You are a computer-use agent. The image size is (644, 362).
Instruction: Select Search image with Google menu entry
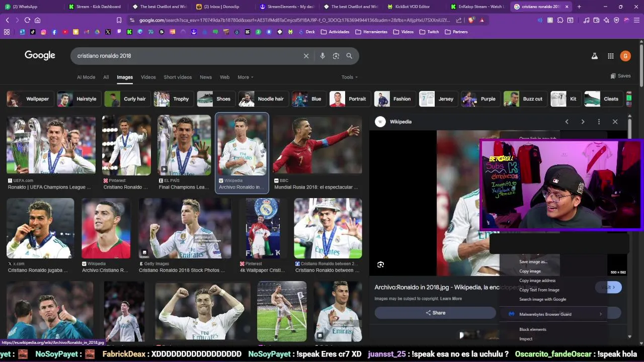click(543, 299)
